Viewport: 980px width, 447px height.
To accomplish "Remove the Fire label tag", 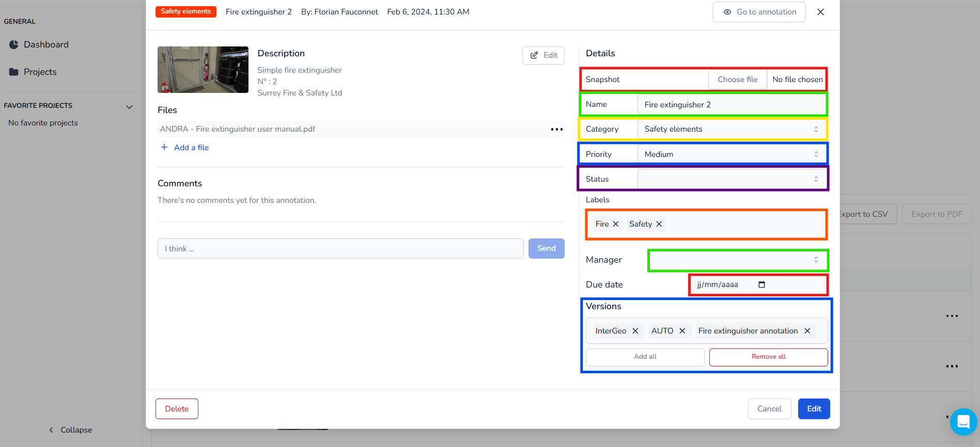I will 616,224.
